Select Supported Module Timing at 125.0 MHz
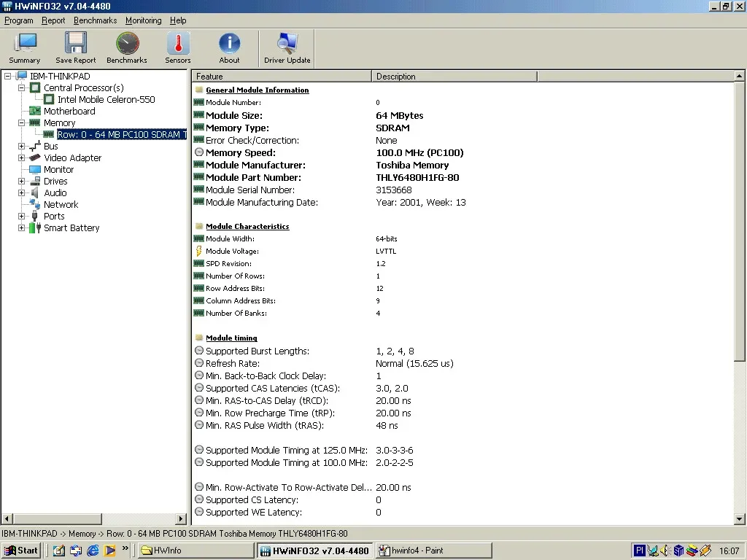Screen dimensions: 747x560 [x=303, y=450]
